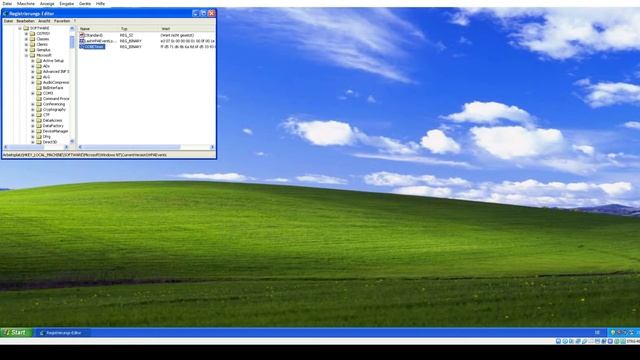Viewport: 640px width, 360px height.
Task: Click the Registrierungs-Editor taskbar button
Action: pyautogui.click(x=62, y=333)
